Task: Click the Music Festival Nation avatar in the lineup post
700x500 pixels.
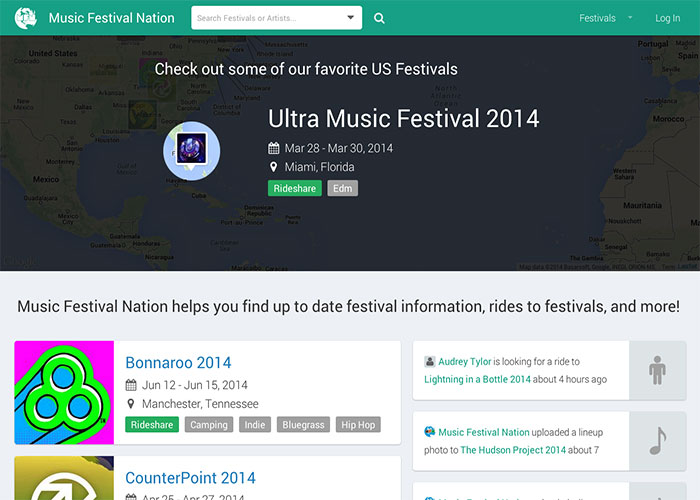Action: (429, 432)
